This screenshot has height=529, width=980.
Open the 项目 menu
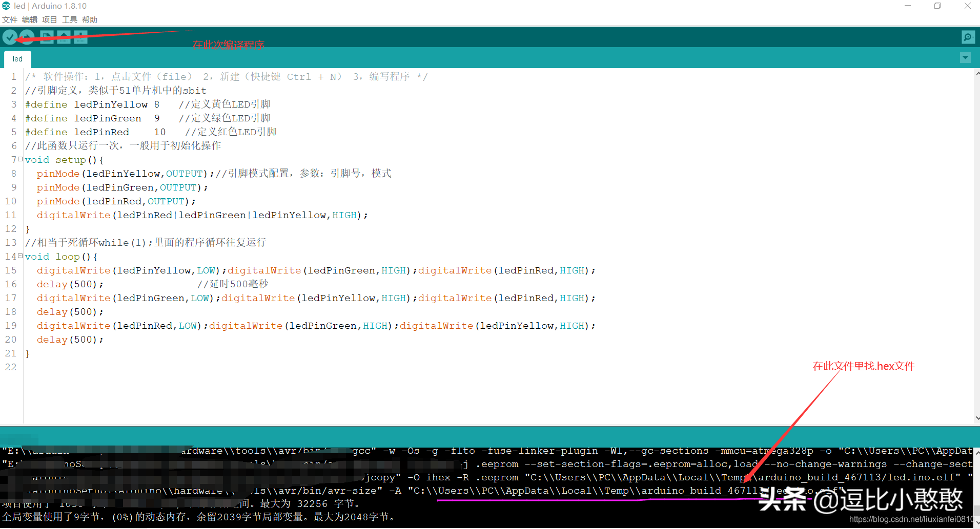pos(49,19)
